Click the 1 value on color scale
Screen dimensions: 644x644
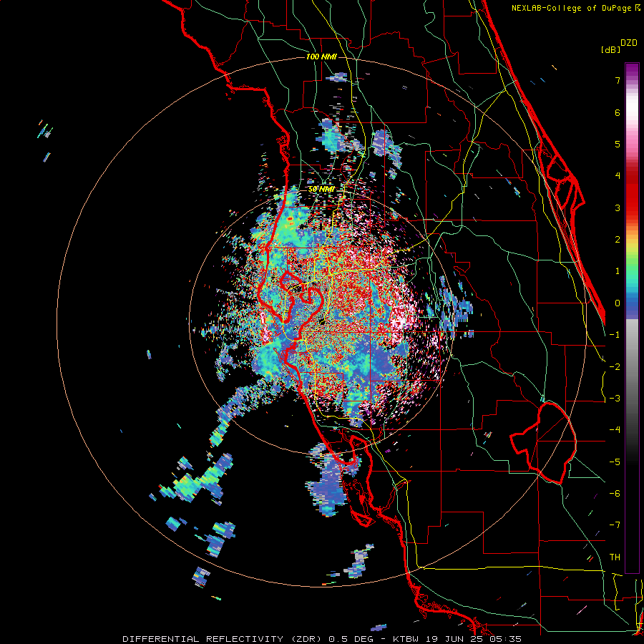pos(618,271)
